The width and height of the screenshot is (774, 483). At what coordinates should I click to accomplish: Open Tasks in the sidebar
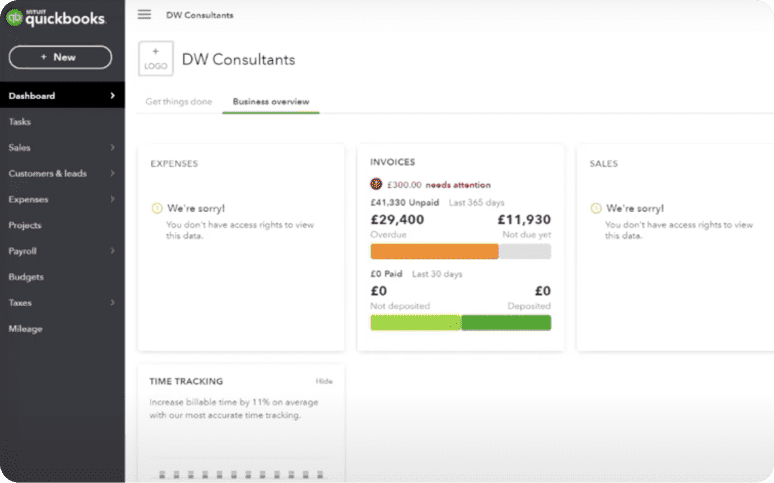[20, 121]
